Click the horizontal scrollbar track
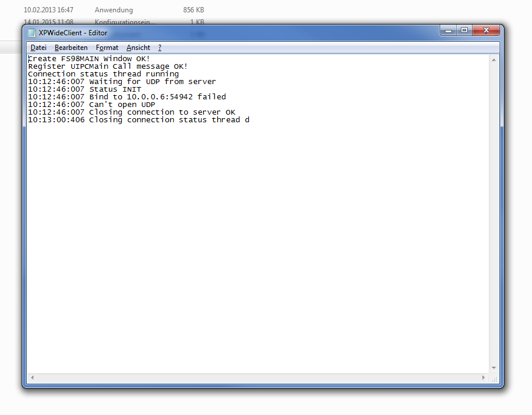The image size is (532, 415). coord(259,377)
